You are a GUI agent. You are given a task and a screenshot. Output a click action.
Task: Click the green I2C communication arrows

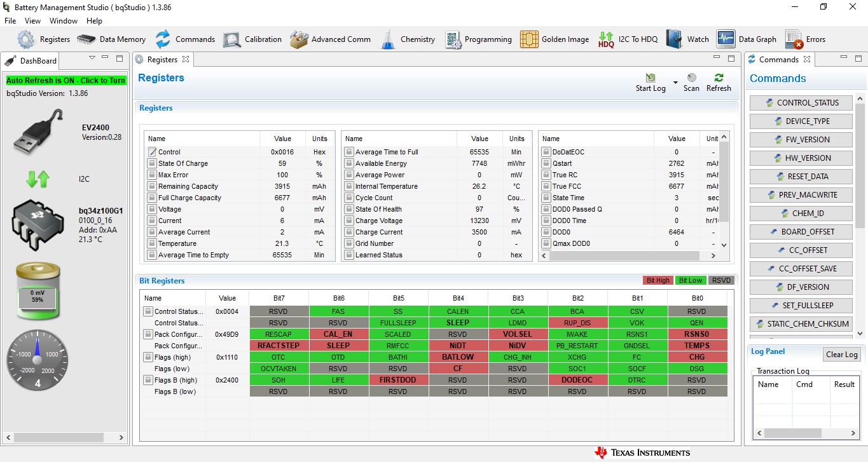pyautogui.click(x=38, y=179)
